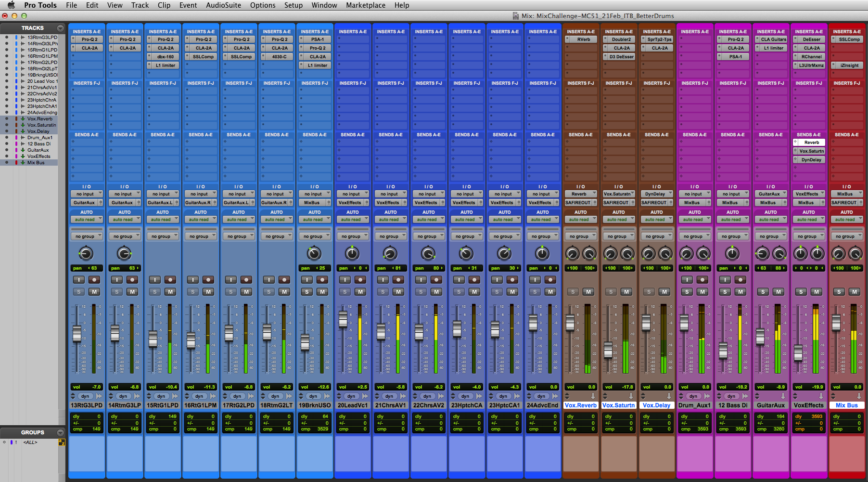Solo the 13RtmG3LPD track
868x482 pixels.
tap(78, 292)
